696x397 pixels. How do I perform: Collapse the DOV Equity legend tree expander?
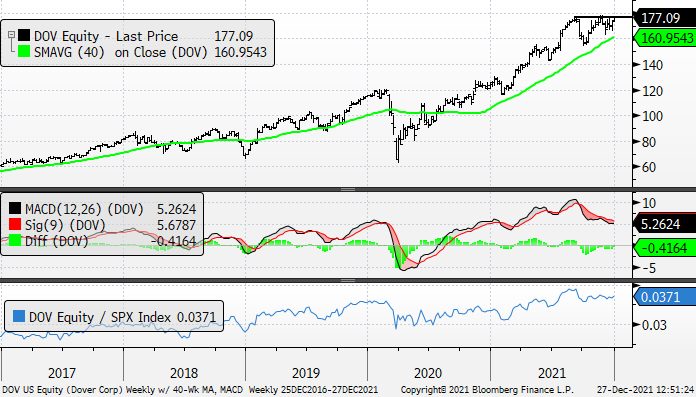12,35
